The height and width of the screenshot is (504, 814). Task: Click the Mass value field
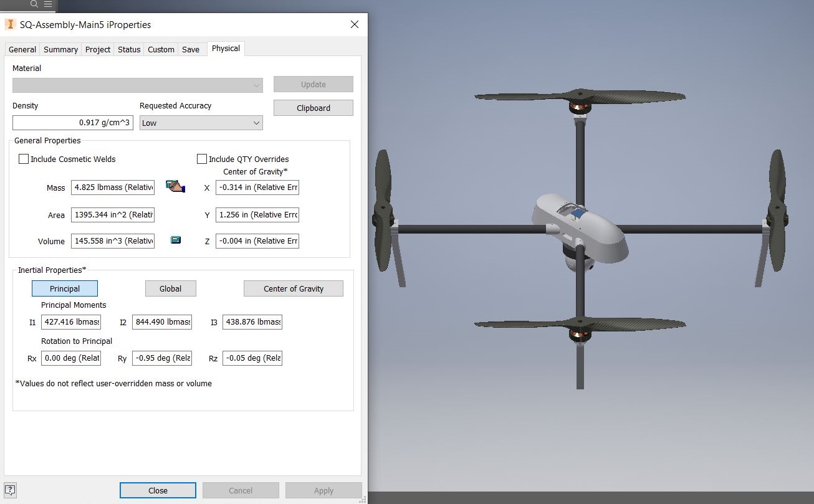113,188
